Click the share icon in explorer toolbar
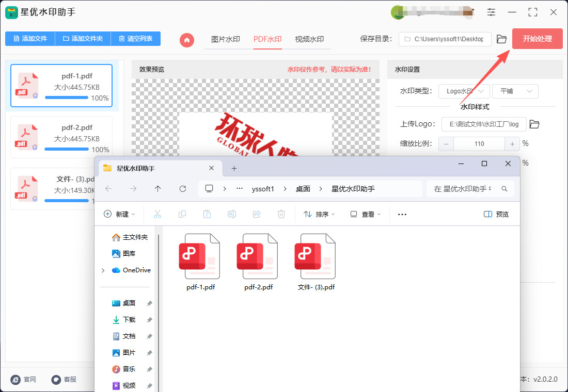 257,214
